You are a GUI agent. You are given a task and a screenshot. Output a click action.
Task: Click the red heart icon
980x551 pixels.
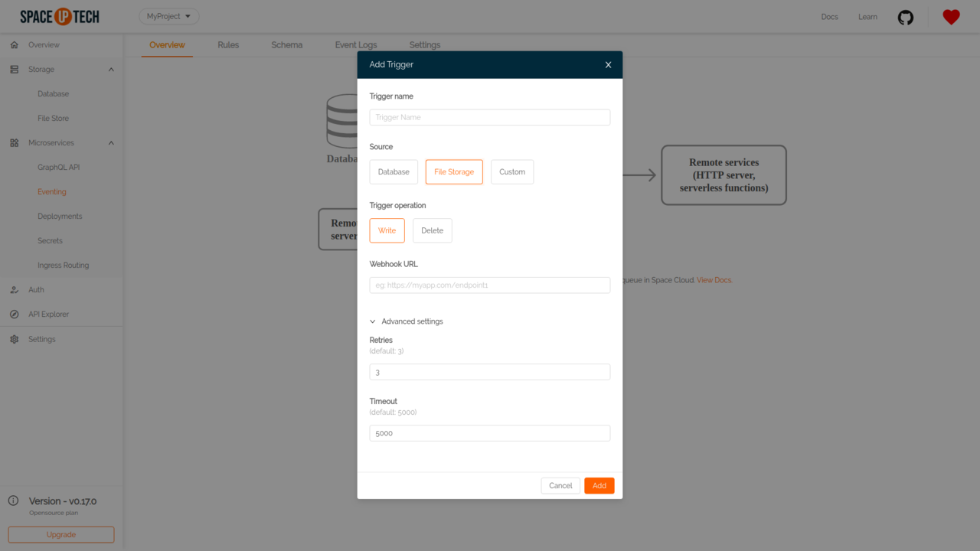951,17
